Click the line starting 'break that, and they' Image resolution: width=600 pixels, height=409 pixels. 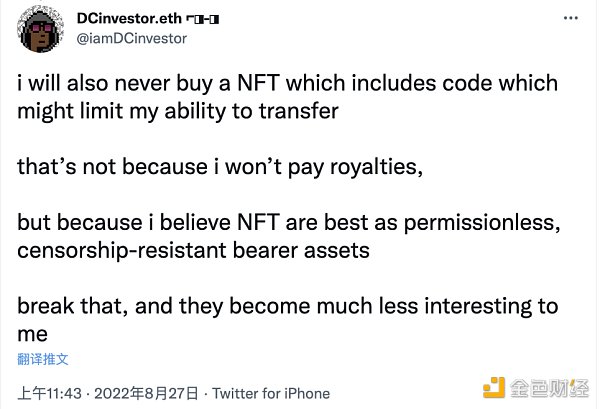click(288, 306)
